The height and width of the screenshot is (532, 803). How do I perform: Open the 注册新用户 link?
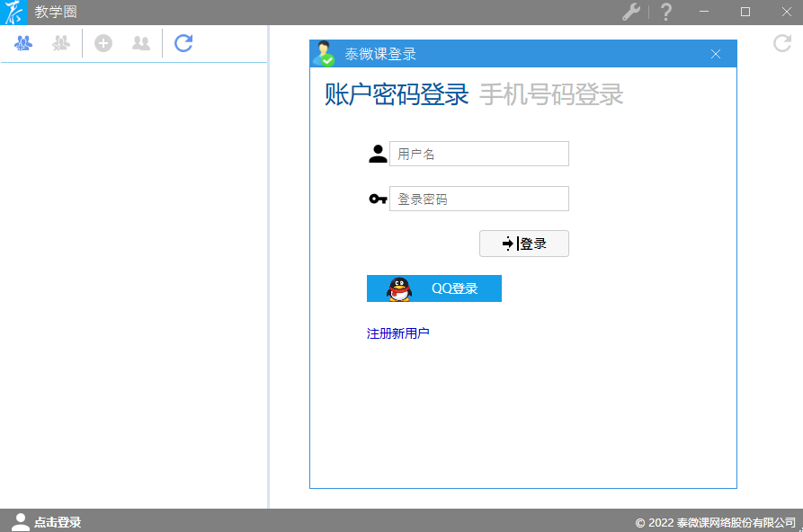tap(398, 333)
